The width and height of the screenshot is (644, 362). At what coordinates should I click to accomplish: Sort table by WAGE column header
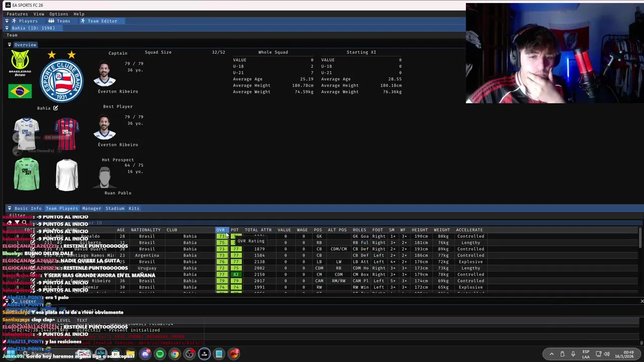pyautogui.click(x=302, y=230)
